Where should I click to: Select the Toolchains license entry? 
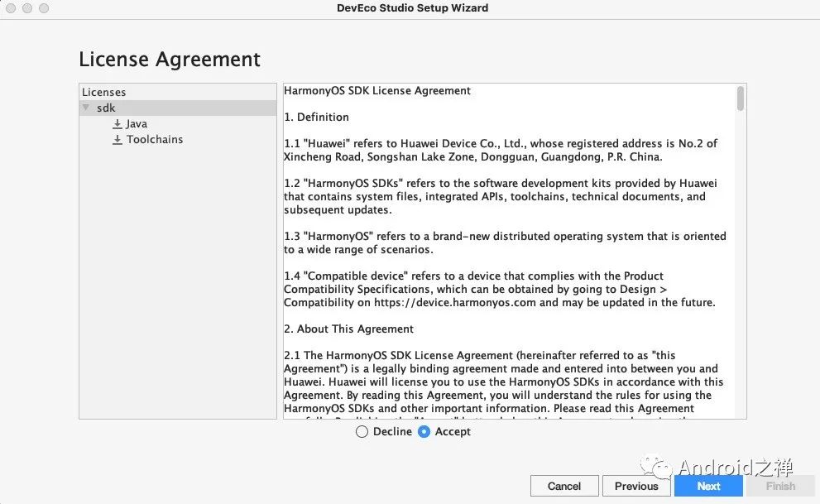pos(155,140)
